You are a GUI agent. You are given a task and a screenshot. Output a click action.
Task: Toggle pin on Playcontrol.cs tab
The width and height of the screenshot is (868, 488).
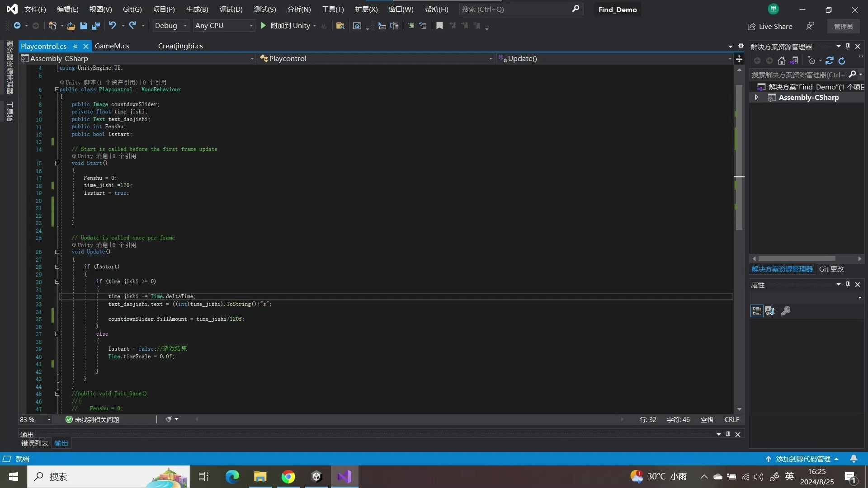point(75,46)
